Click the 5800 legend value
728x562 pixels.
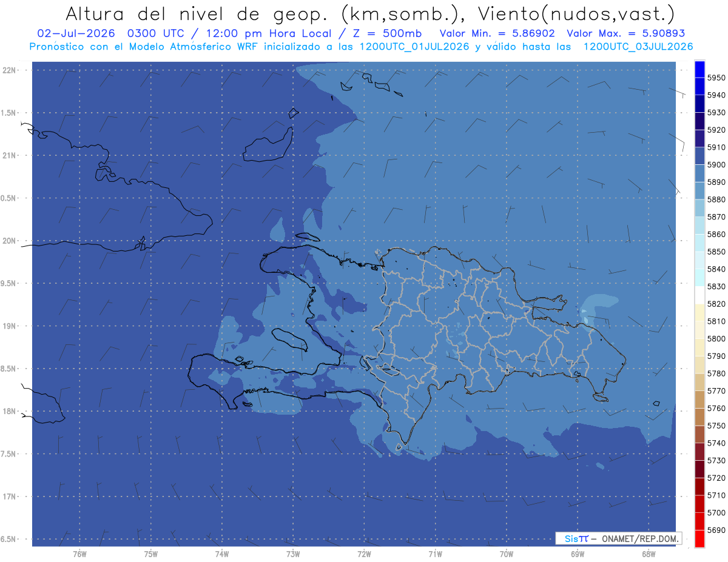tap(716, 339)
